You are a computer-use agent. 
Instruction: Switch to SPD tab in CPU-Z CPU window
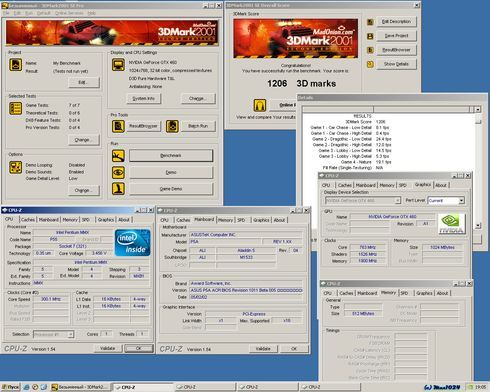pyautogui.click(x=86, y=219)
